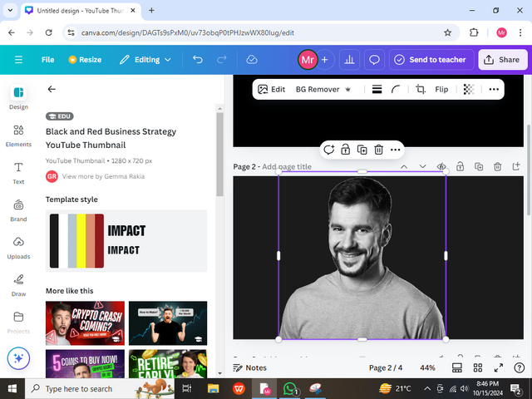Open WhatsApp from the taskbar
Image resolution: width=532 pixels, height=399 pixels.
pos(290,388)
